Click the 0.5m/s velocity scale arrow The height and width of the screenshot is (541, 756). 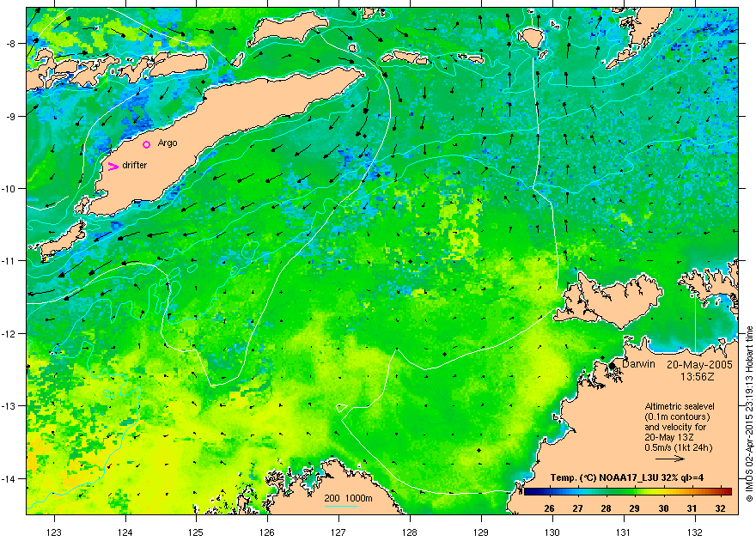[670, 459]
